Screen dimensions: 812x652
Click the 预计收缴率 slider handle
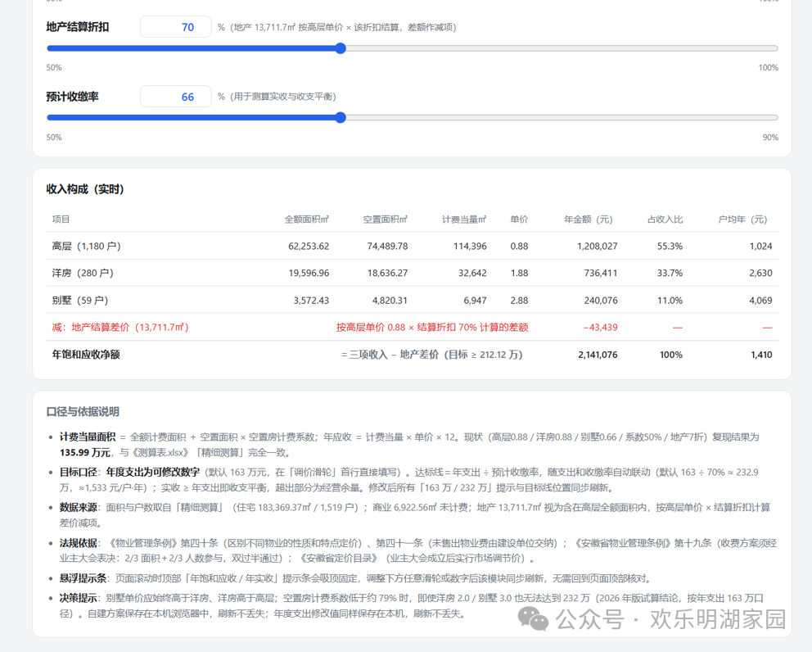pyautogui.click(x=341, y=118)
